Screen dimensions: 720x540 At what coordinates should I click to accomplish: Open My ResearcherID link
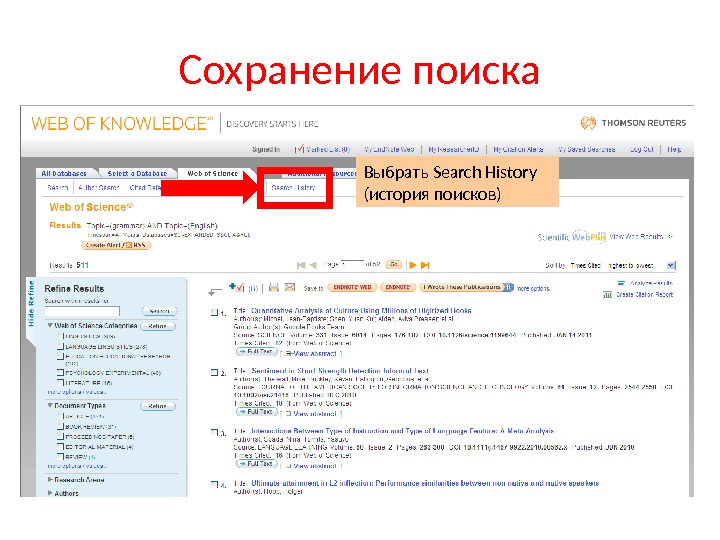coord(454,149)
